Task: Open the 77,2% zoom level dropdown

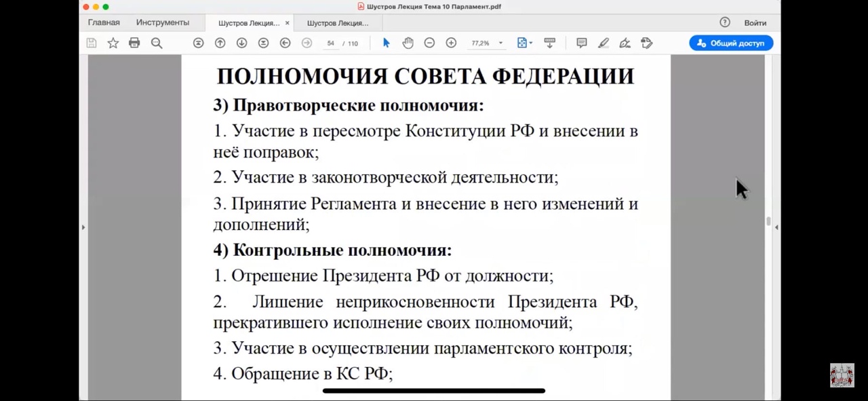Action: coord(487,43)
